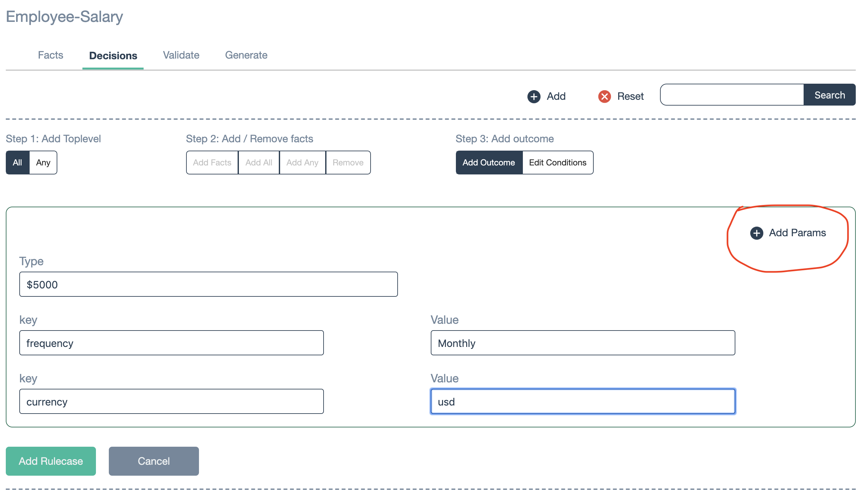Viewport: 868px width, 504px height.
Task: Click the Add All icon button
Action: [x=258, y=163]
